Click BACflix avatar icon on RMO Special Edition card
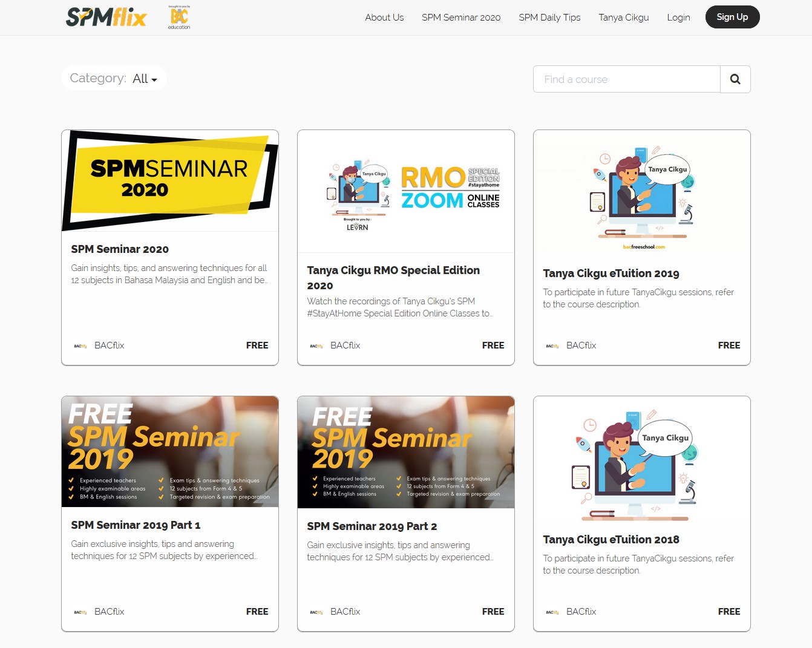Screen dimensions: 812x648 [x=316, y=346]
